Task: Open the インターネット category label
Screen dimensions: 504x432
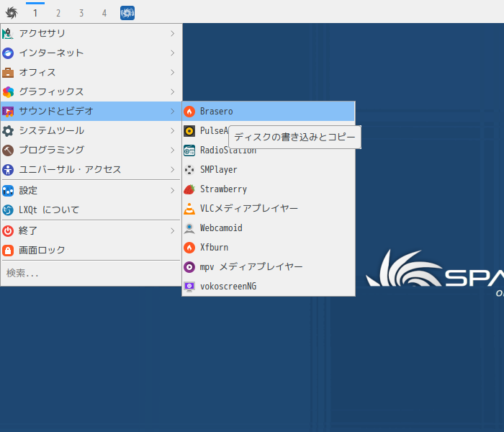Action: point(51,53)
